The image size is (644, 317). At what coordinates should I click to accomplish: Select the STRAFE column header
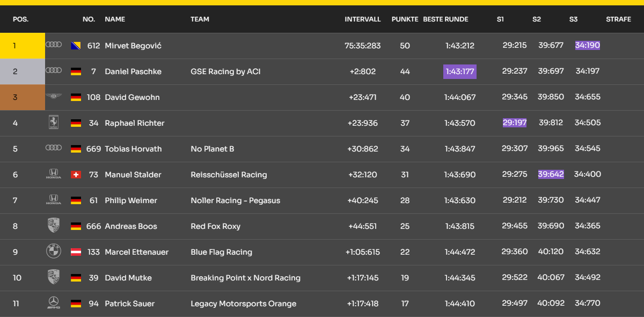tap(618, 19)
